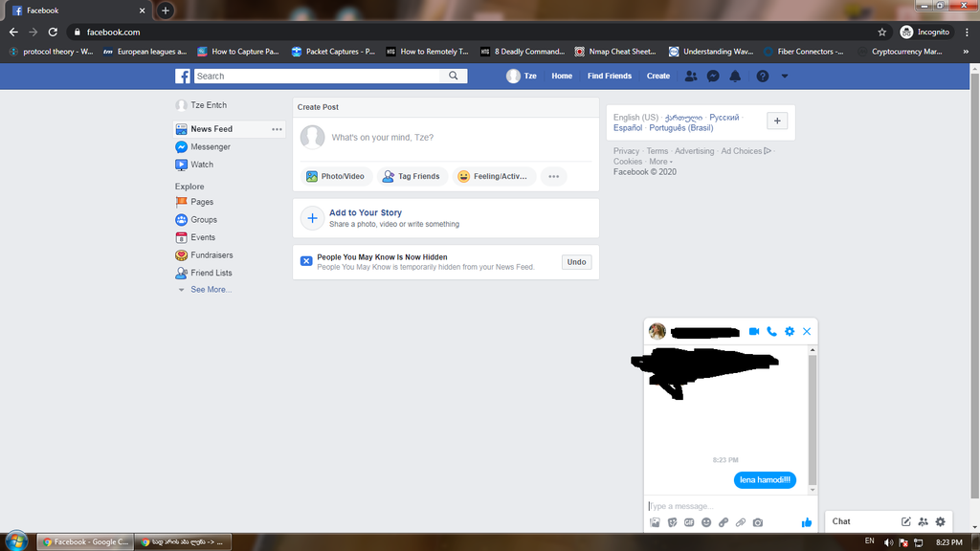Open the Incognito profile indicator

[x=925, y=32]
